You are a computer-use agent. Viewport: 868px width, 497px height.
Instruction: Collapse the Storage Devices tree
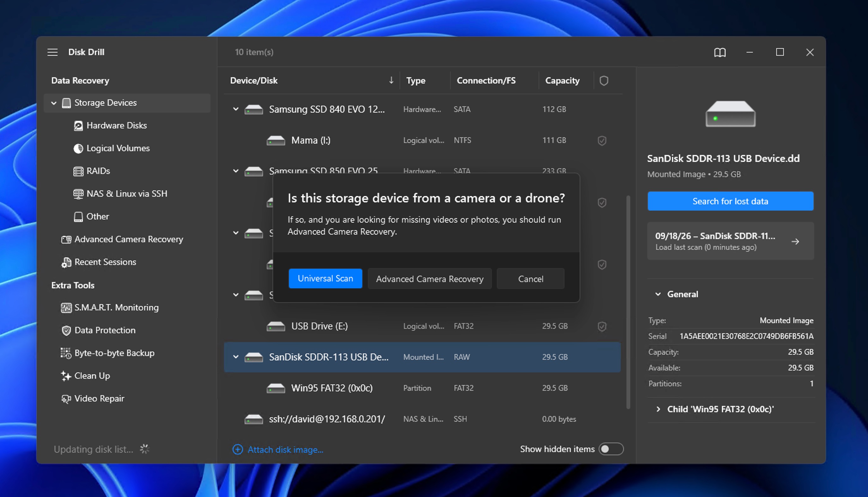coord(53,103)
